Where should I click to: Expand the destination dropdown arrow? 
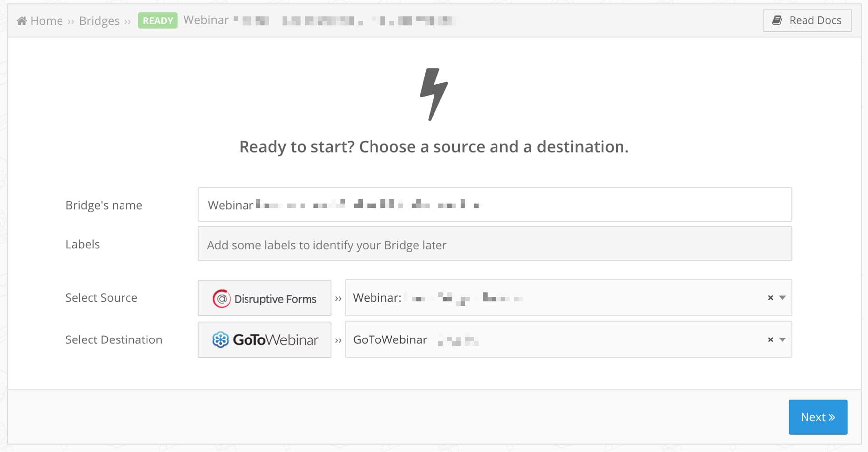pyautogui.click(x=782, y=340)
